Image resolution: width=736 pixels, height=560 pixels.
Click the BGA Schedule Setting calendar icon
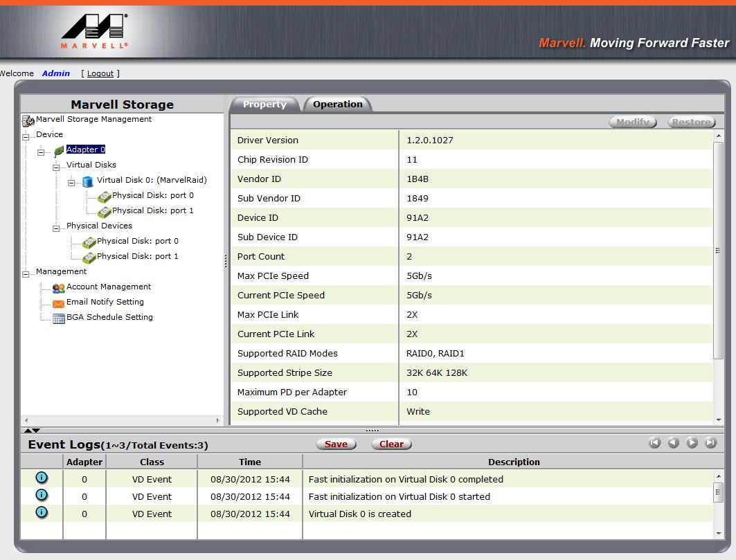58,318
